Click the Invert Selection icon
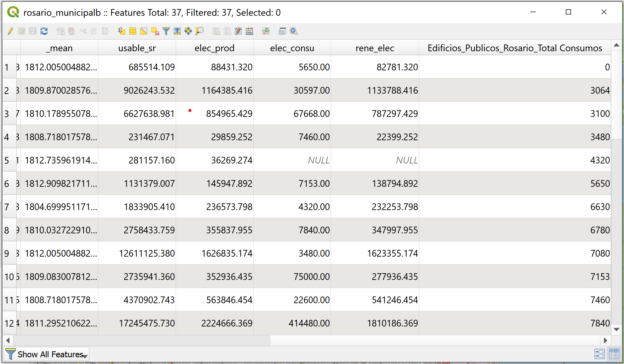 [x=144, y=31]
